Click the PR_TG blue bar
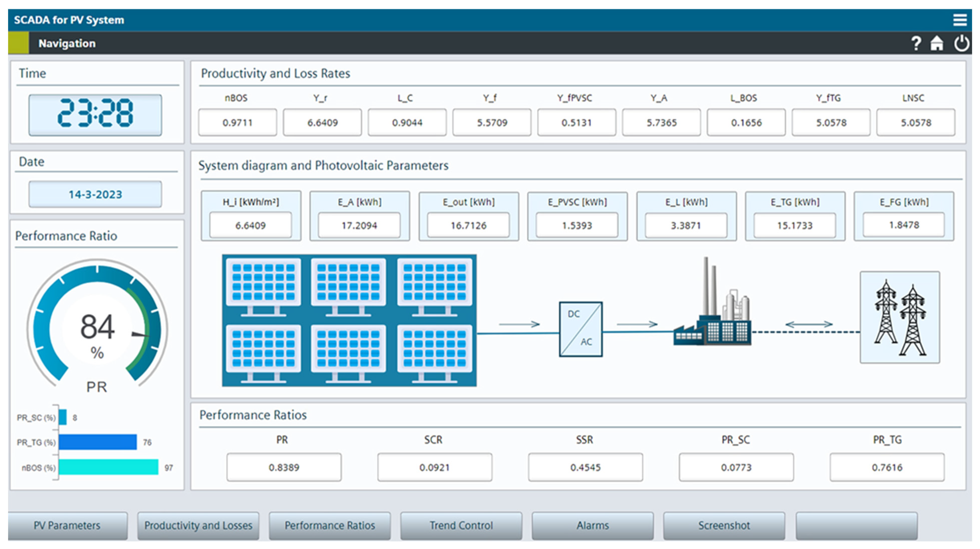Image resolution: width=980 pixels, height=549 pixels. [98, 442]
